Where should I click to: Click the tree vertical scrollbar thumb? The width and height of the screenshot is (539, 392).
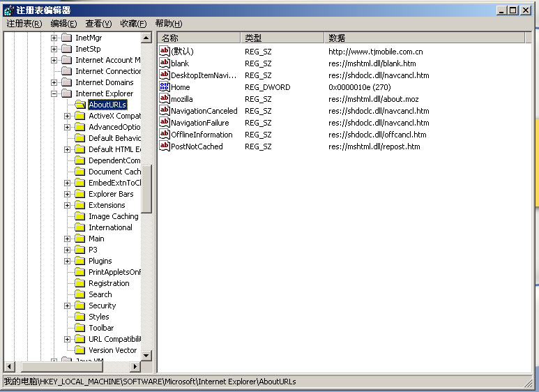click(x=146, y=189)
